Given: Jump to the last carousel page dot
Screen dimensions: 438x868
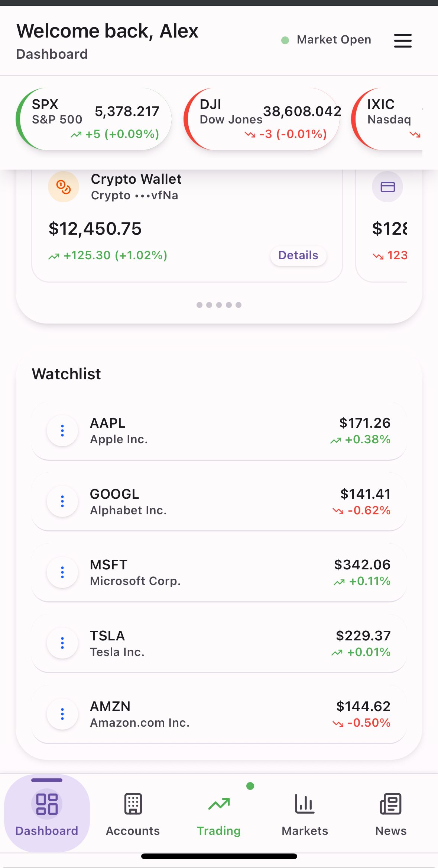Looking at the screenshot, I should point(239,305).
